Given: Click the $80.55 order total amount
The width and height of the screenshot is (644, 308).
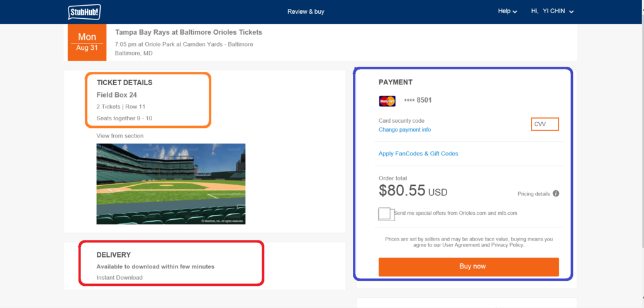Looking at the screenshot, I should tap(402, 190).
